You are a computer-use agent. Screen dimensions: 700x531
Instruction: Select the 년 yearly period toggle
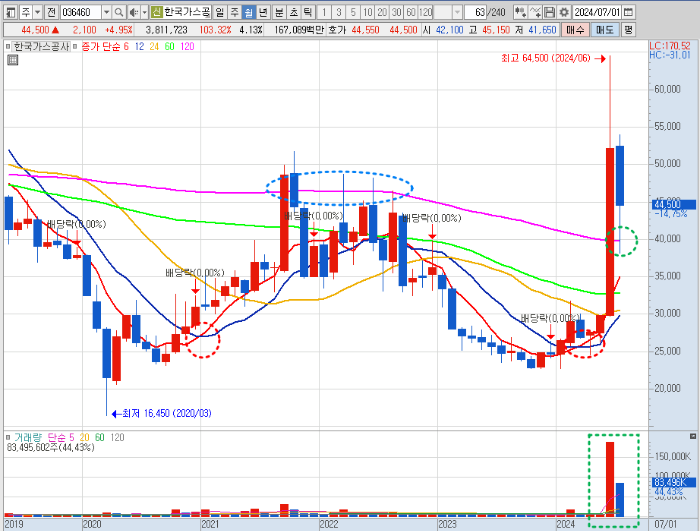pos(263,12)
